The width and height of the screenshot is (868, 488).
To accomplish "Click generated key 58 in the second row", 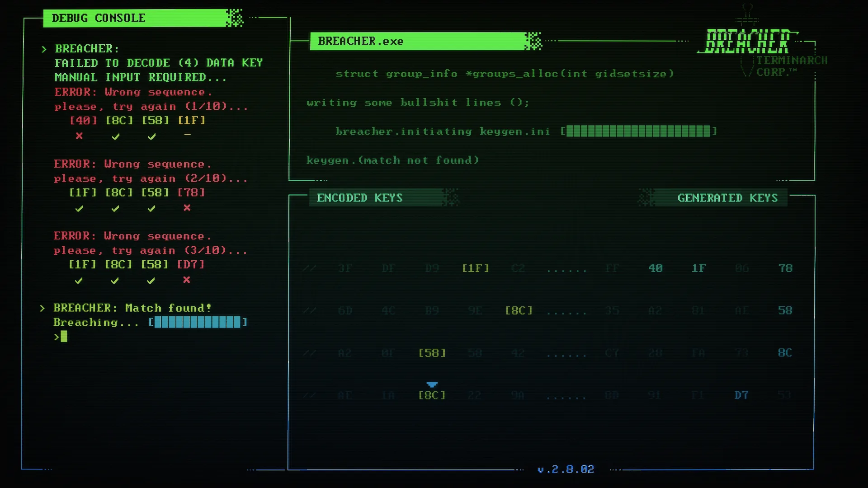I will tap(785, 310).
